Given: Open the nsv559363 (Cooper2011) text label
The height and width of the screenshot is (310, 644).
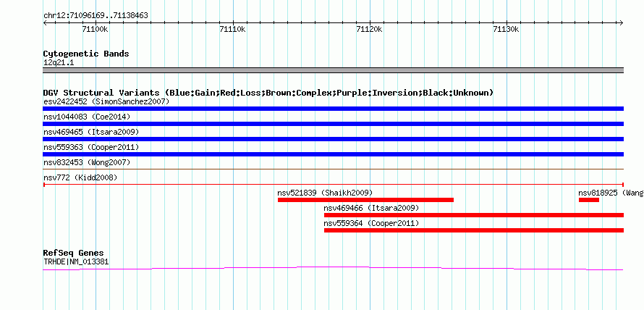Looking at the screenshot, I should click(x=91, y=147).
